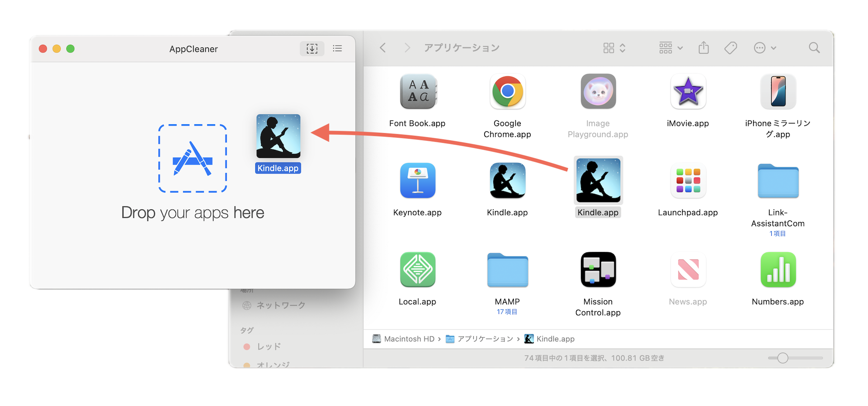
Task: Click アプリケーション in the path bar
Action: (x=479, y=339)
